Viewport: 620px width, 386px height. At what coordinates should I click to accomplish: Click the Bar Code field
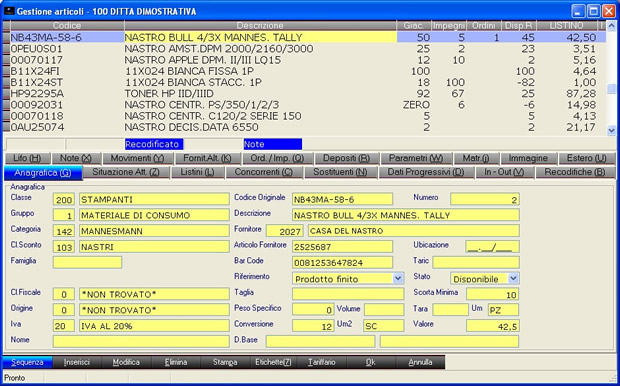coord(342,263)
